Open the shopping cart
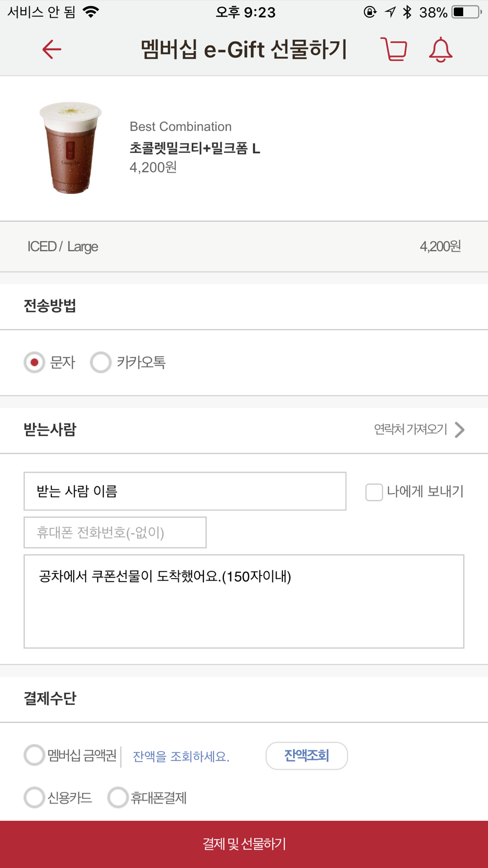488x868 pixels. (x=394, y=49)
